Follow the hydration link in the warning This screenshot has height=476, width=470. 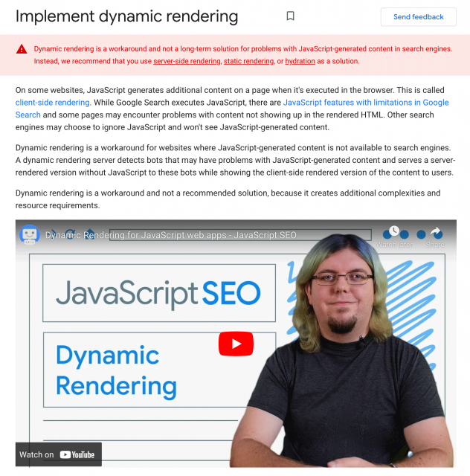click(x=300, y=61)
